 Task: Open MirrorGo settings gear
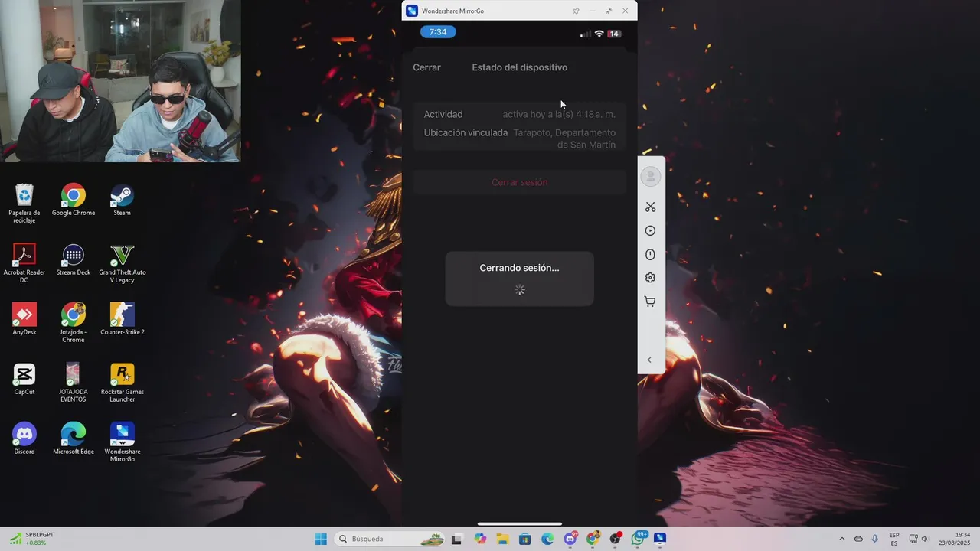tap(650, 278)
